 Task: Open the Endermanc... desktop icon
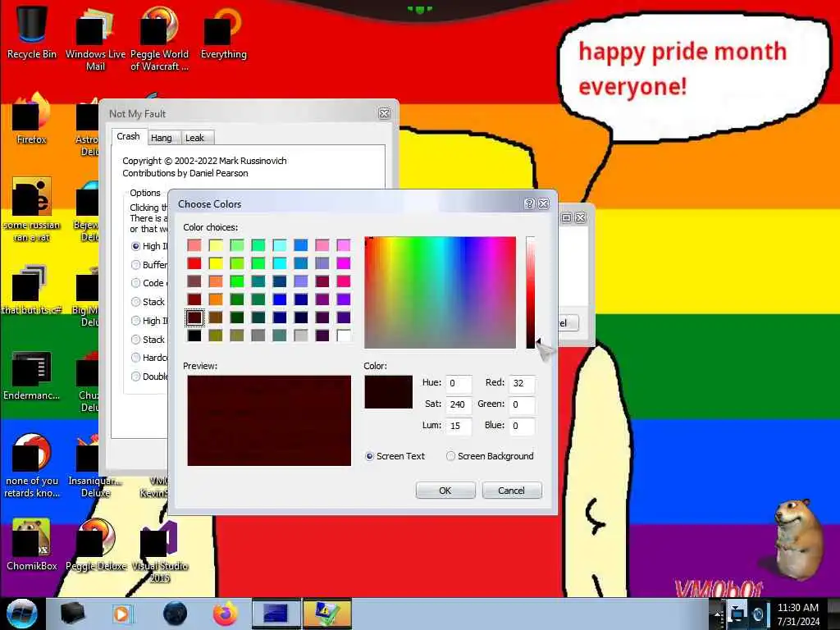point(32,375)
